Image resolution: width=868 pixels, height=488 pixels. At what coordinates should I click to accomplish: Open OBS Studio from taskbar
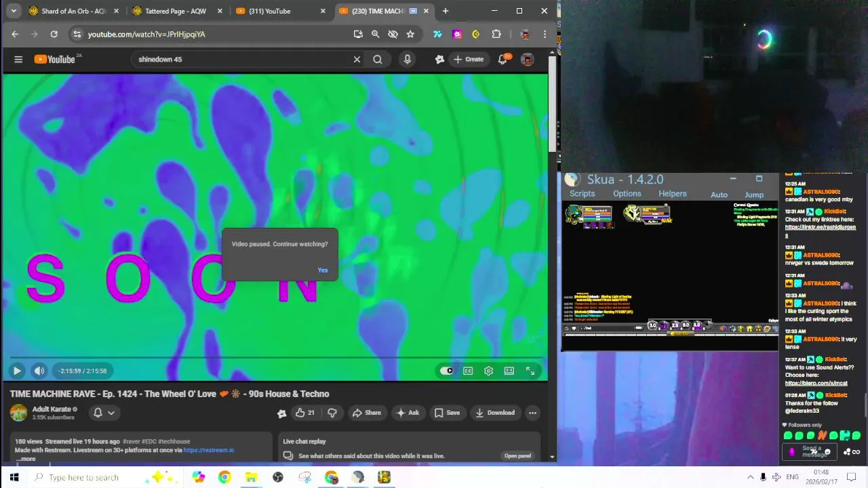click(278, 477)
